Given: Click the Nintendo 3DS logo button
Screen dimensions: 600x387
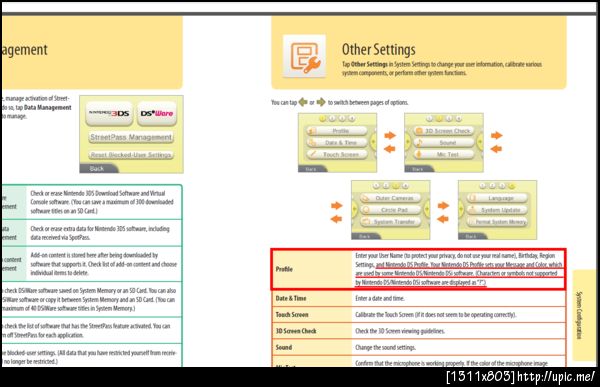Looking at the screenshot, I should pyautogui.click(x=109, y=113).
